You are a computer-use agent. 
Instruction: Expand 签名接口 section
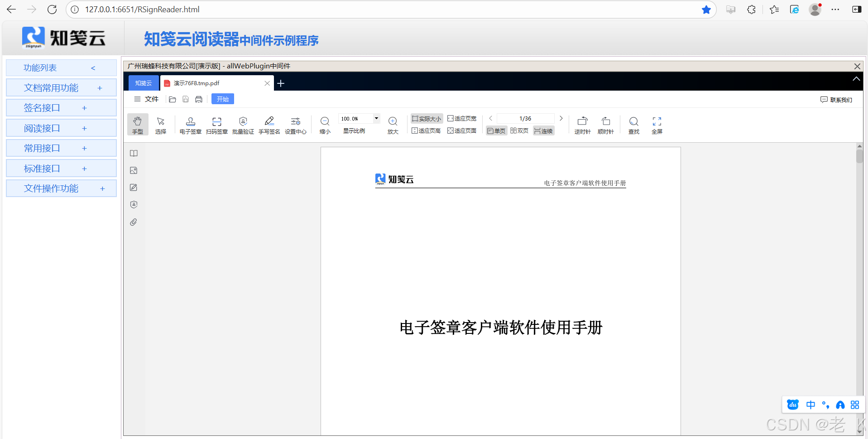pos(61,108)
